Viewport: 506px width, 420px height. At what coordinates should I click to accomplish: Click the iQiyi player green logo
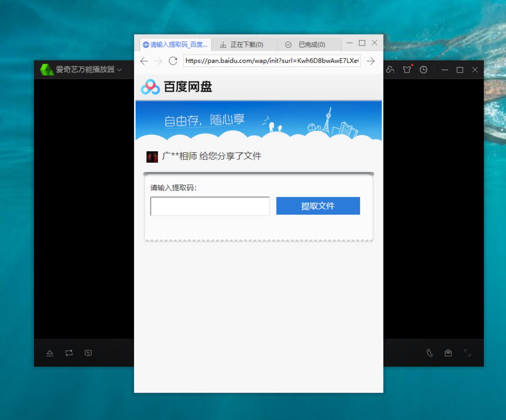pyautogui.click(x=47, y=70)
